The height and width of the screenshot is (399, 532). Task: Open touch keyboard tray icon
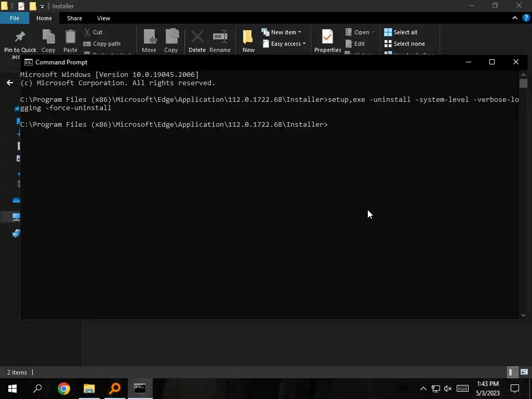(x=462, y=389)
